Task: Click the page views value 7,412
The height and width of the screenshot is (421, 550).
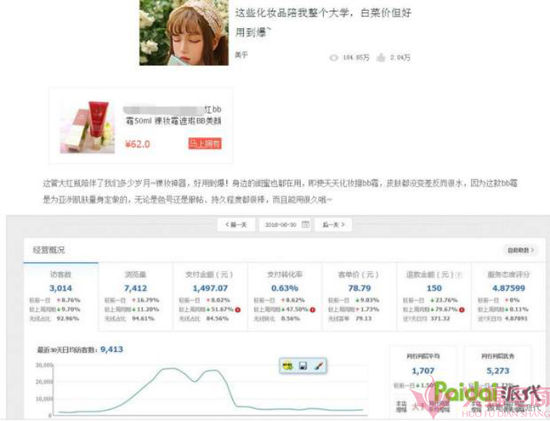Action: [x=135, y=288]
